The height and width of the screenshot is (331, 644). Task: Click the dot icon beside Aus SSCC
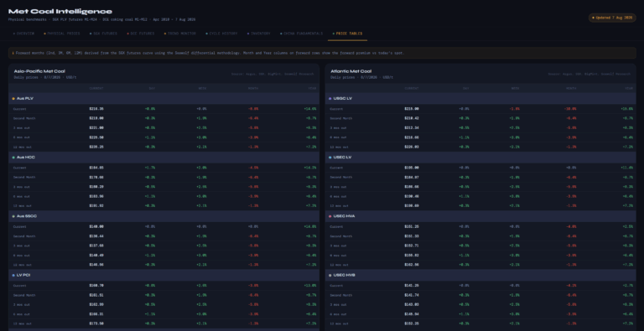tap(13, 216)
